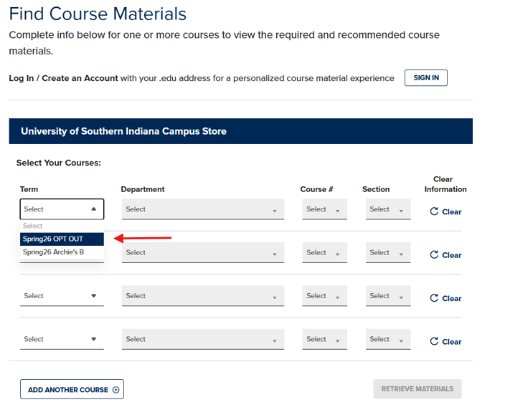
Task: Click the second row Clear refresh icon
Action: (433, 255)
